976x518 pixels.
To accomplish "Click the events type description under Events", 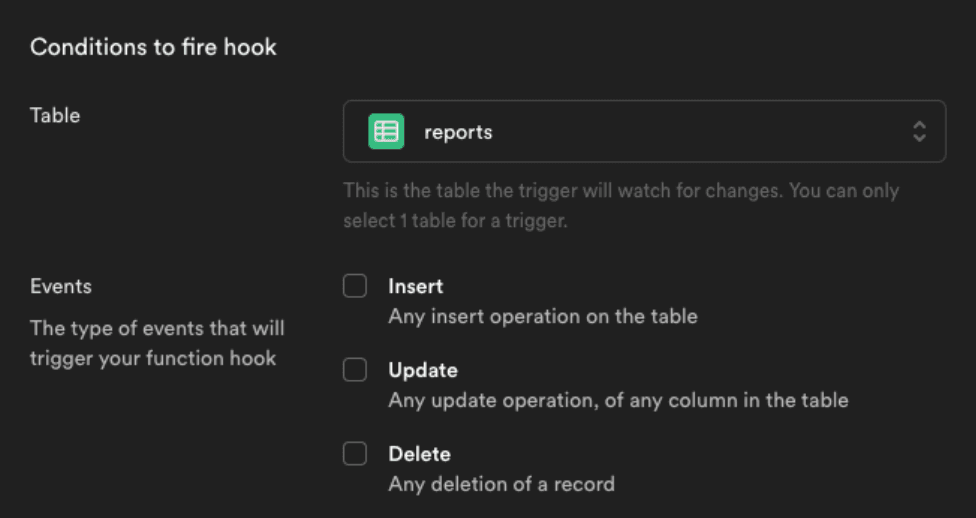I will [157, 343].
